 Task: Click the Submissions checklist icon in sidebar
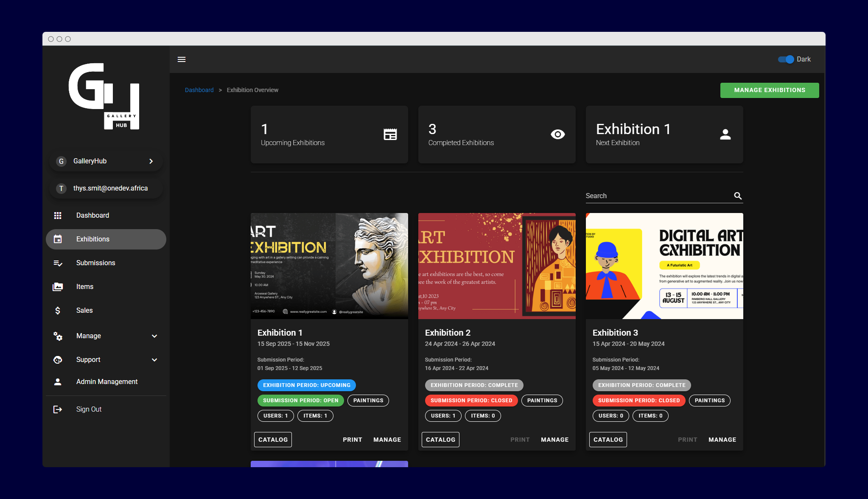58,263
